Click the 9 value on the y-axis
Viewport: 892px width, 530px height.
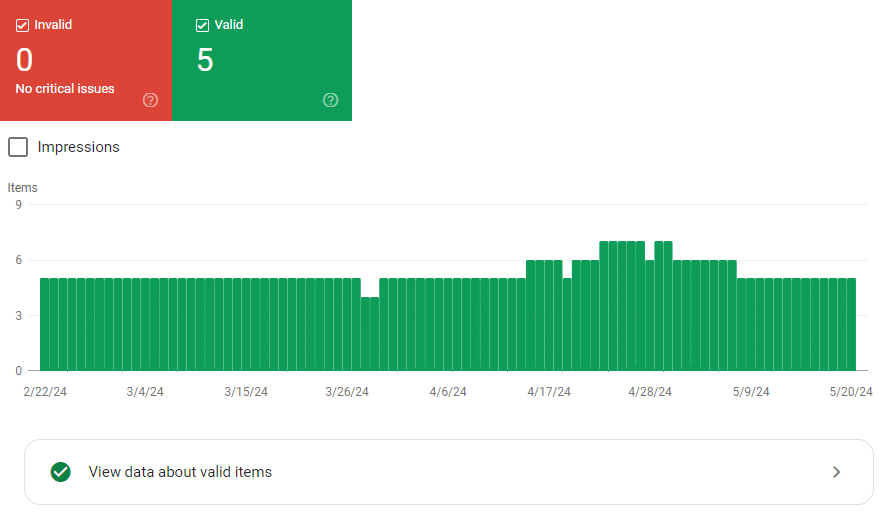coord(18,205)
